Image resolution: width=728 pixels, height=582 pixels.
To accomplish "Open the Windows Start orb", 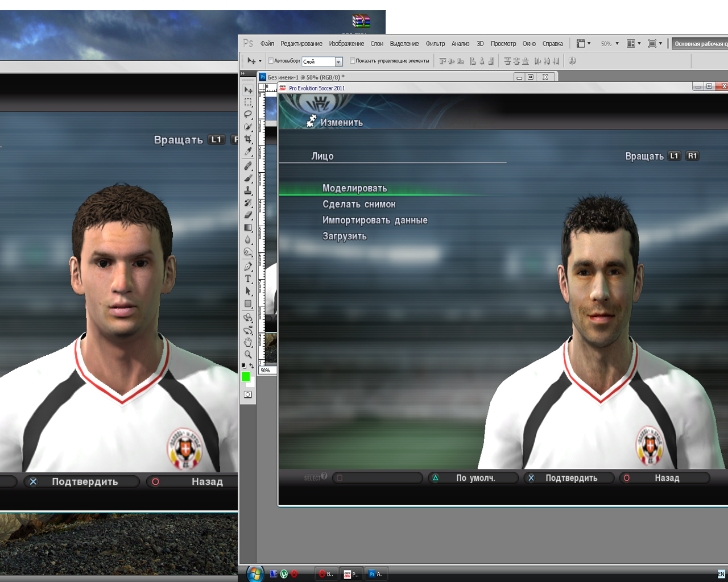I will click(255, 573).
